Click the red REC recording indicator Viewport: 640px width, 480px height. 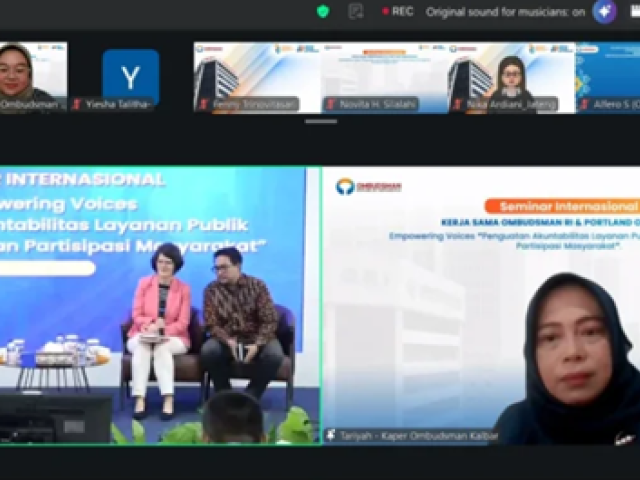click(398, 11)
